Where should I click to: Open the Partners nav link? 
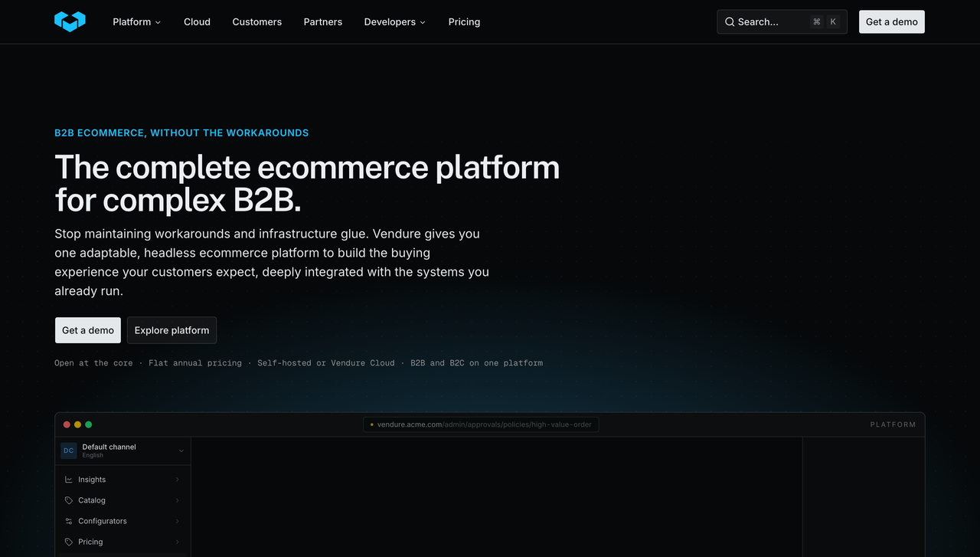[323, 22]
